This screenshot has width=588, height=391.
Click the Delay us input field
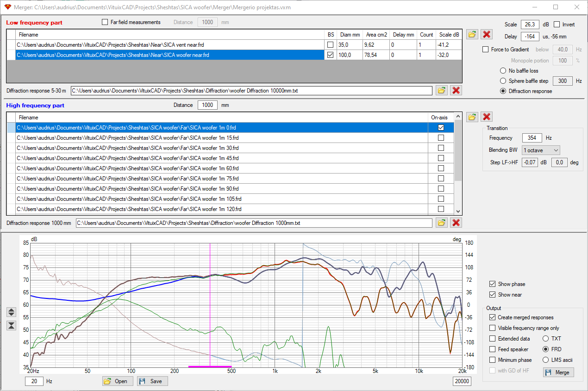pyautogui.click(x=530, y=37)
